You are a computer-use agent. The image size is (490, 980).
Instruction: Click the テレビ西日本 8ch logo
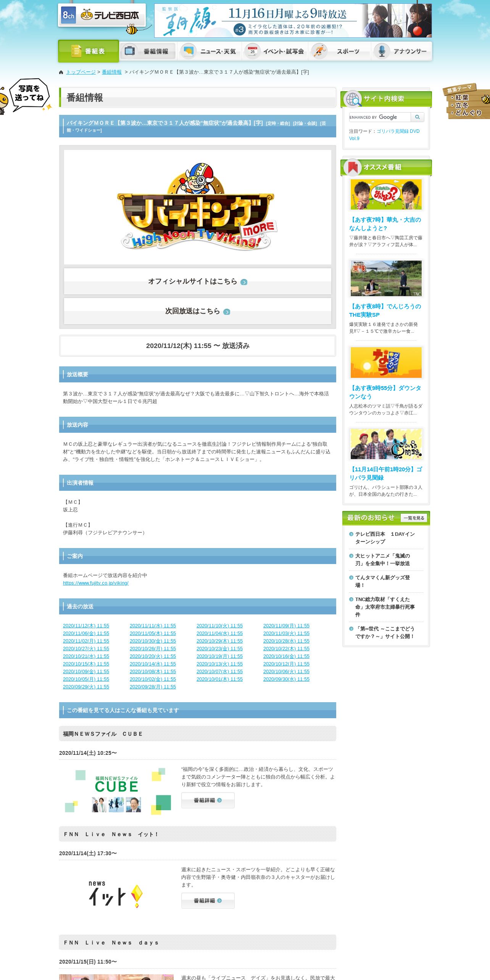coord(102,15)
